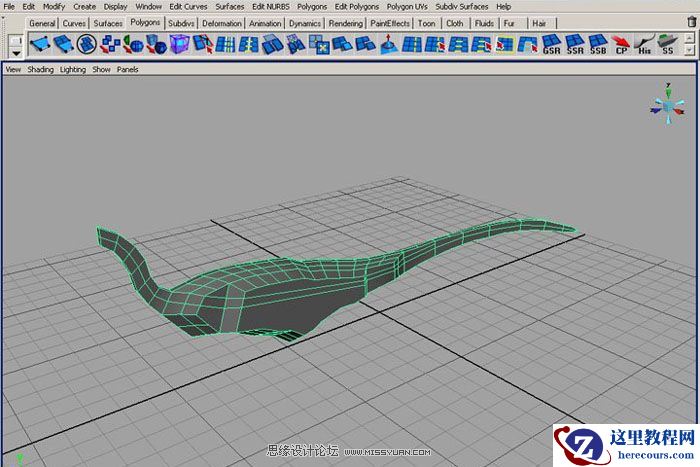700x467 pixels.
Task: Open the viewport Panels menu
Action: [x=127, y=70]
